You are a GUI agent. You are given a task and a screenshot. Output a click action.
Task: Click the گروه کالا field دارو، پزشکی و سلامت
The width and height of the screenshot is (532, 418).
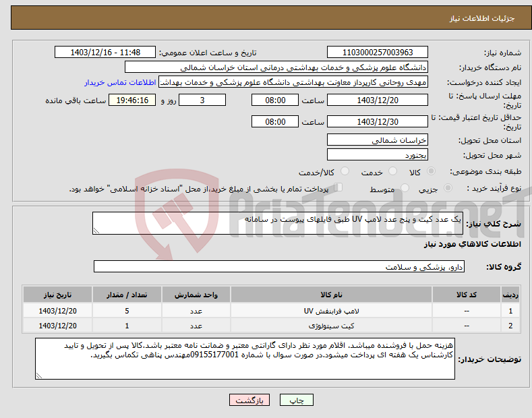coord(279,267)
